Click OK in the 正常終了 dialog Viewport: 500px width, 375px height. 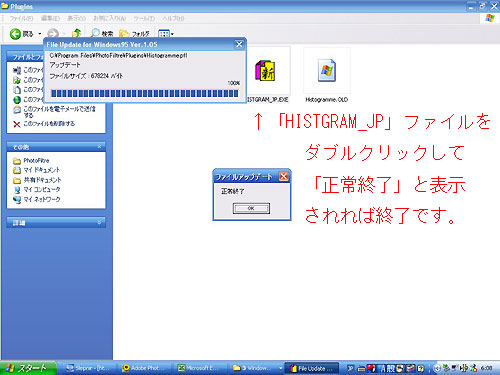pyautogui.click(x=251, y=208)
